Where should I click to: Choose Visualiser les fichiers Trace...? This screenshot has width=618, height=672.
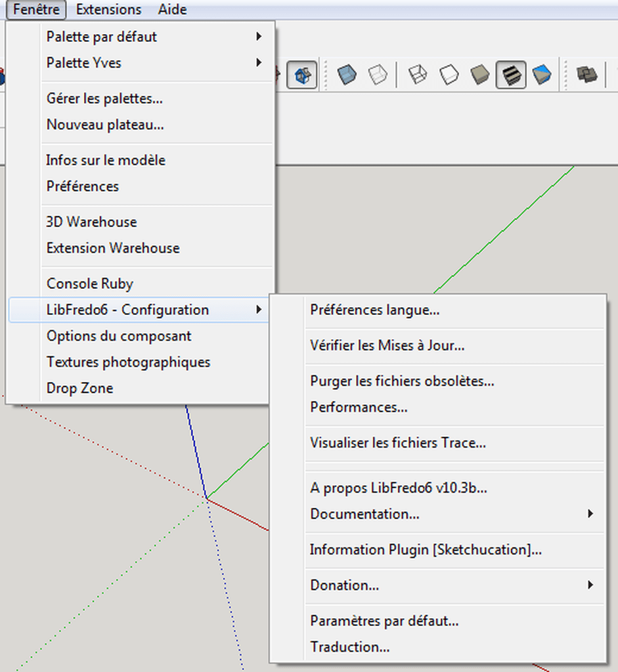pyautogui.click(x=438, y=443)
